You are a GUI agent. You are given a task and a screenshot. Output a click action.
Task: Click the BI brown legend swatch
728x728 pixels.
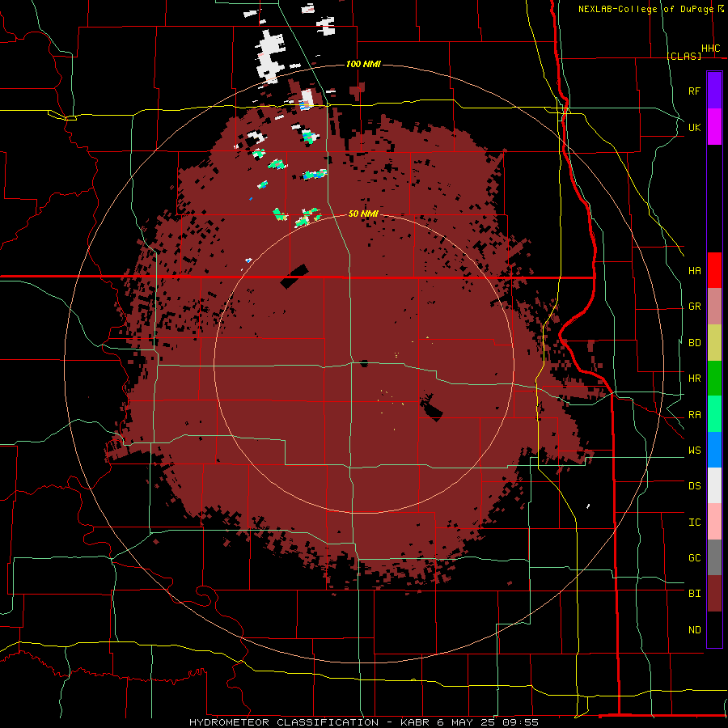(714, 594)
